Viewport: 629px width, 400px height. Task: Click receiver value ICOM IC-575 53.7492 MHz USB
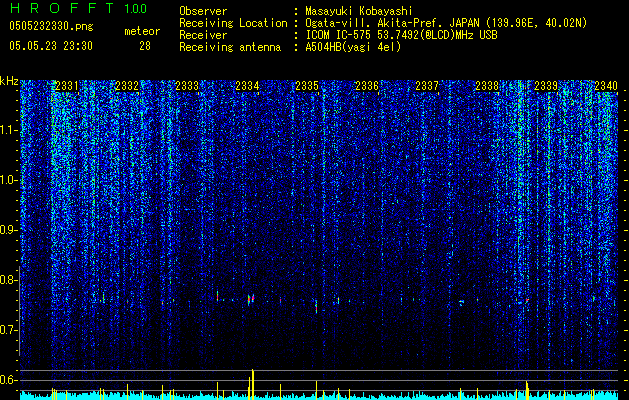(x=401, y=35)
